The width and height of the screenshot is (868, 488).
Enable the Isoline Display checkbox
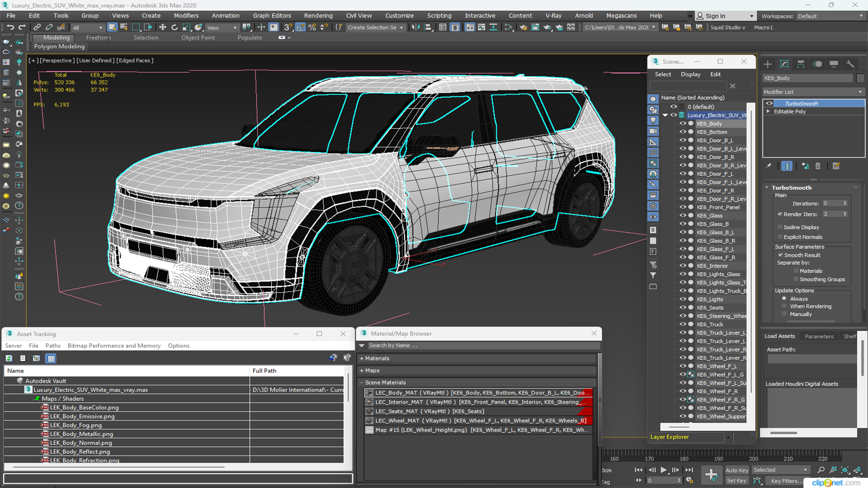click(x=780, y=227)
